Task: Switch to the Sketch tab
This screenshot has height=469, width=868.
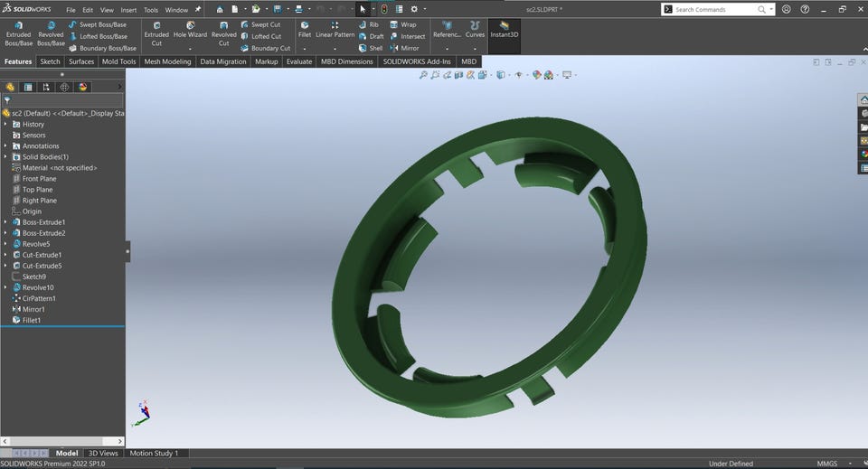Action: pyautogui.click(x=50, y=61)
